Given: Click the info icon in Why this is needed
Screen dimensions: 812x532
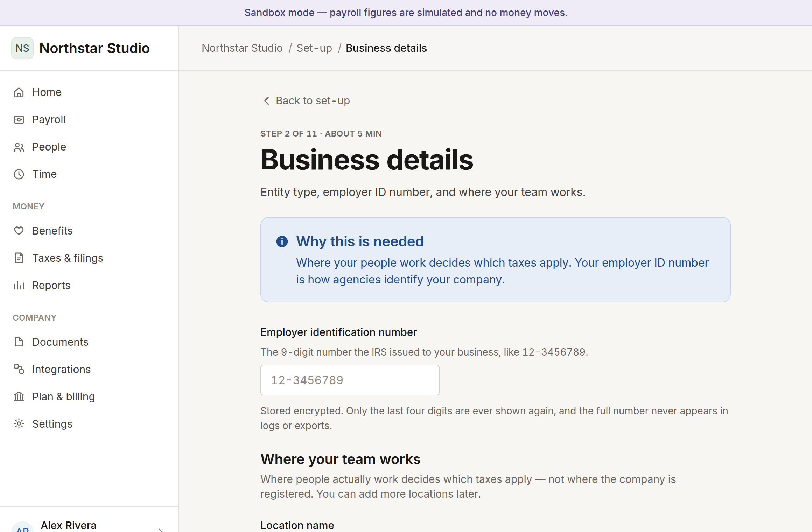Looking at the screenshot, I should point(282,241).
